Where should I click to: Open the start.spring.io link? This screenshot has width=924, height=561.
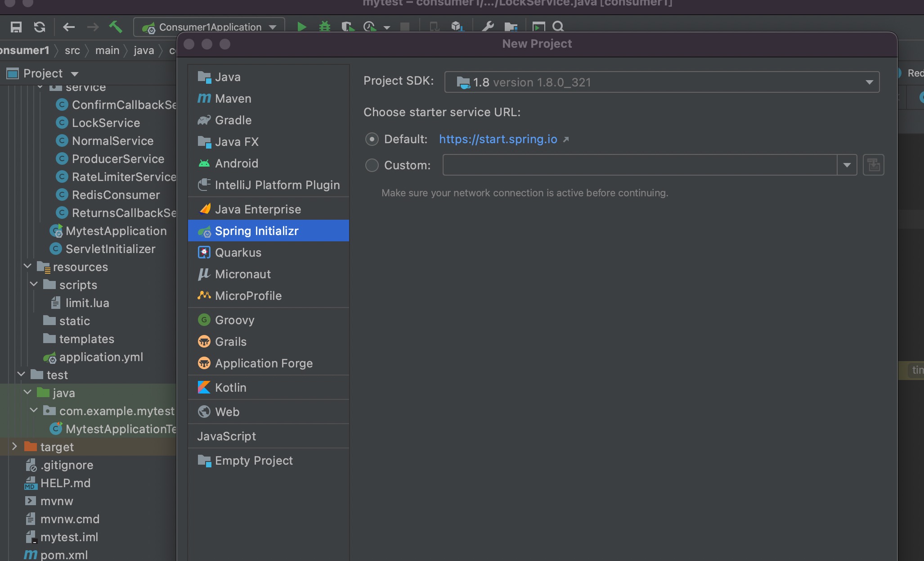pos(498,139)
